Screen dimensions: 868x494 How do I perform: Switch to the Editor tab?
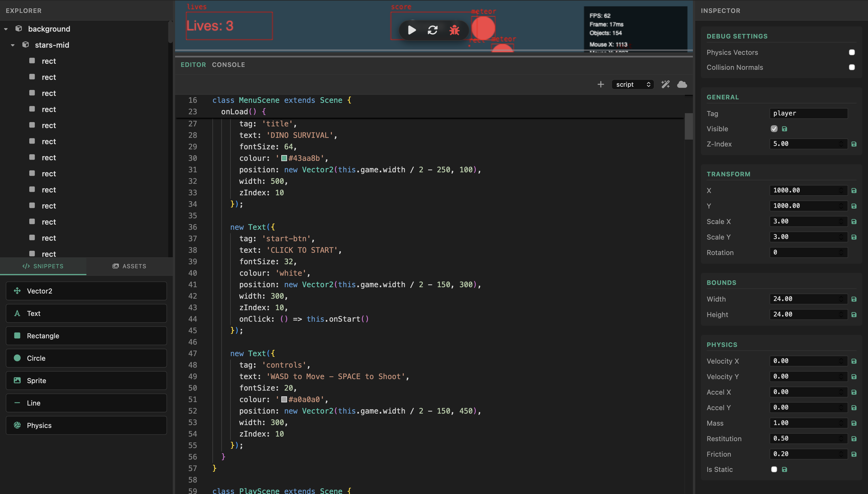[x=193, y=64]
